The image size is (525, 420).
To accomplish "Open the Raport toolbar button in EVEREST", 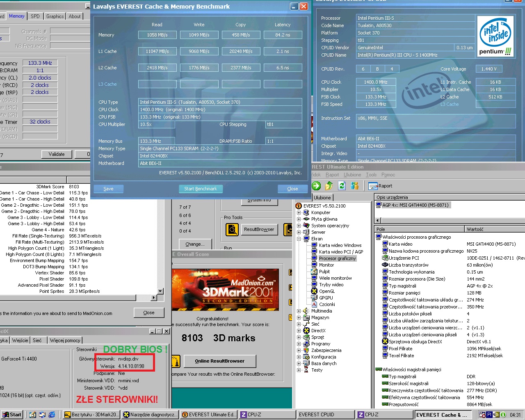I will click(x=380, y=186).
